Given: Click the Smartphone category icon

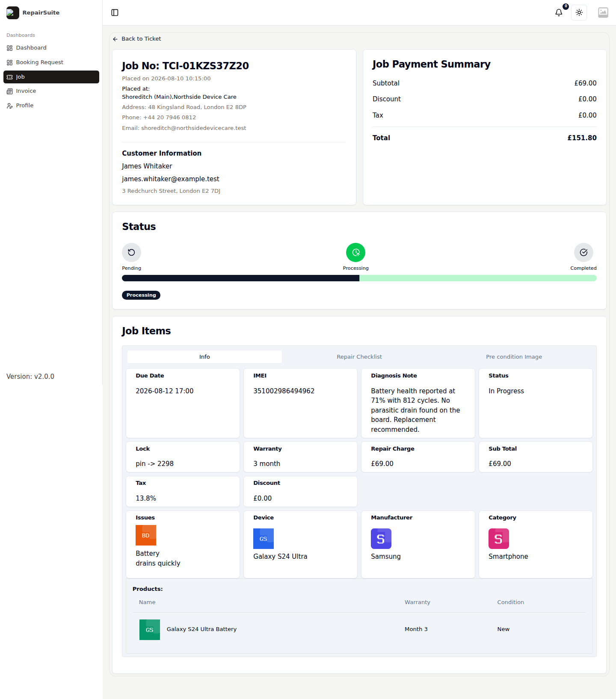Looking at the screenshot, I should [x=499, y=539].
